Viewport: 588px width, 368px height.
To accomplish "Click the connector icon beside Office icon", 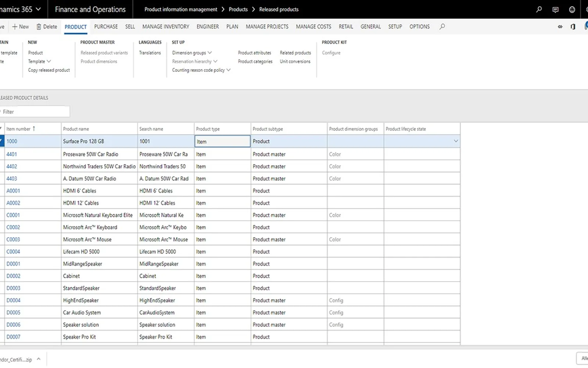I will pos(560,26).
